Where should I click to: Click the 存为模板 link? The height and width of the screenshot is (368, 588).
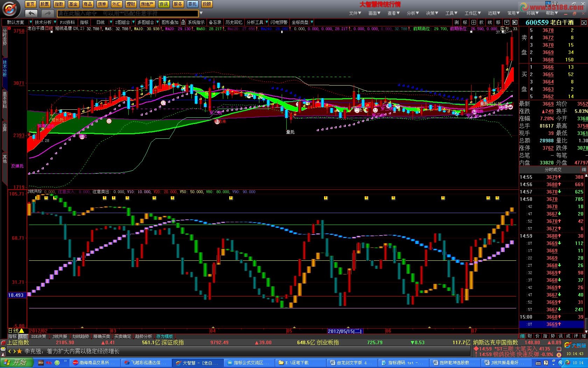(x=164, y=336)
